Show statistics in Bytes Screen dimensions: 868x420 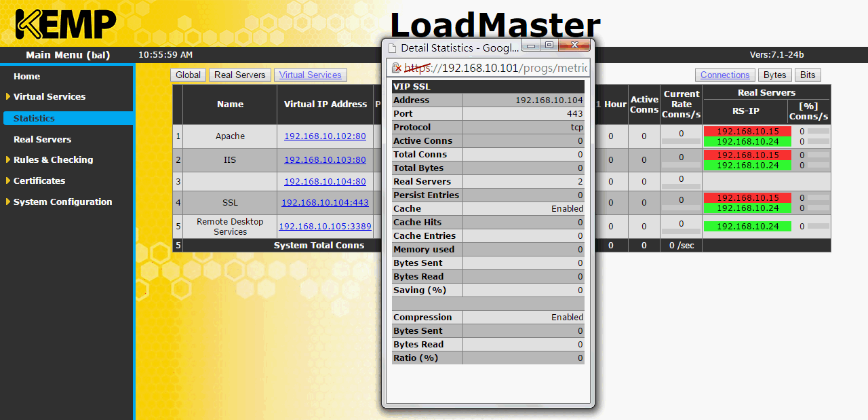(x=774, y=75)
